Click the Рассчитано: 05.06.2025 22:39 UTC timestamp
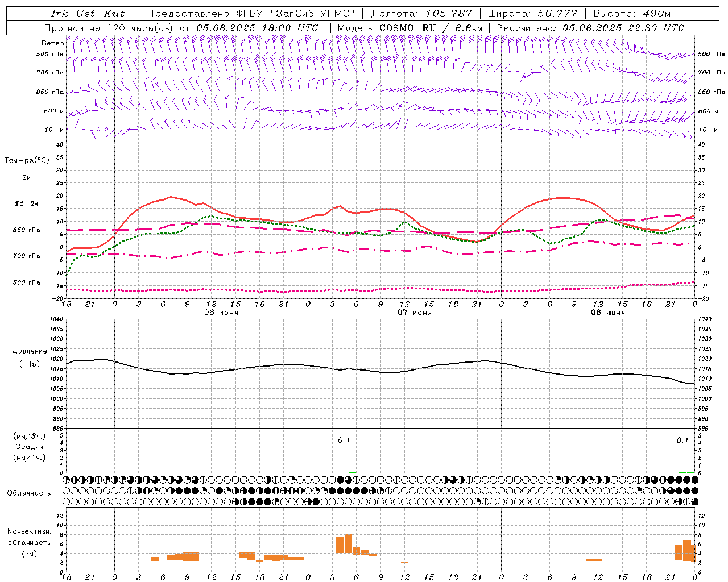 click(590, 28)
